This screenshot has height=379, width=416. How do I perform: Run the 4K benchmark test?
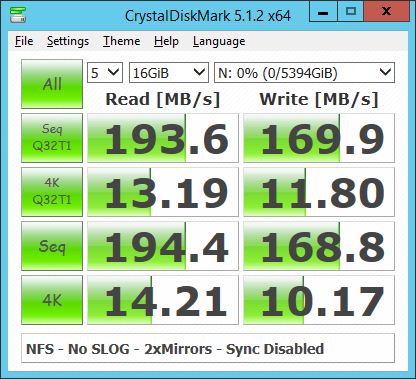point(52,300)
